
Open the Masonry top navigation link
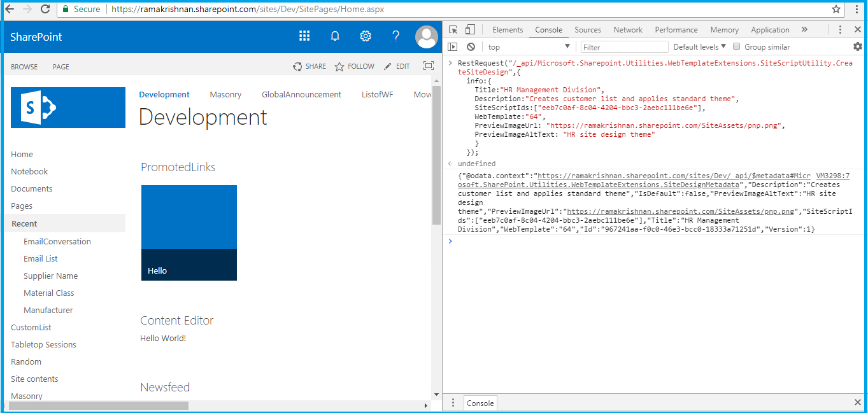point(225,95)
